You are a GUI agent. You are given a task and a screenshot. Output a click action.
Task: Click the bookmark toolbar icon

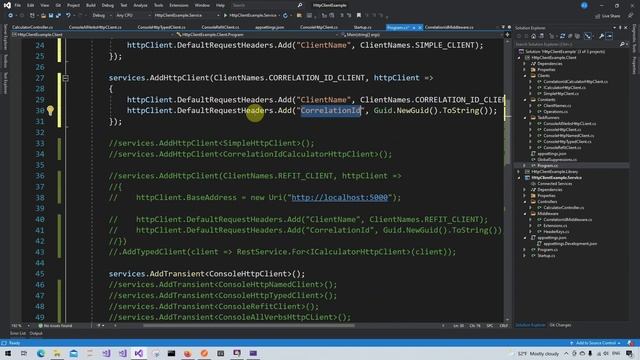[x=359, y=16]
